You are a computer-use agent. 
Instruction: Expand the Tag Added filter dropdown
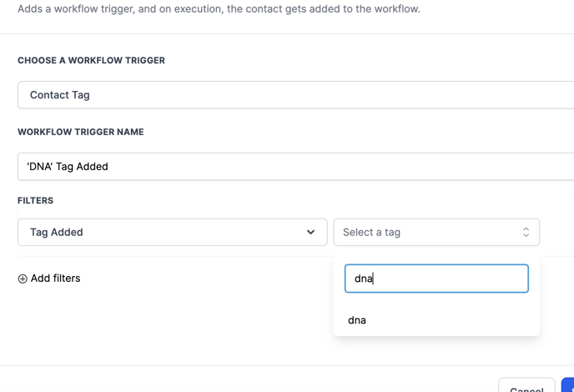(172, 232)
